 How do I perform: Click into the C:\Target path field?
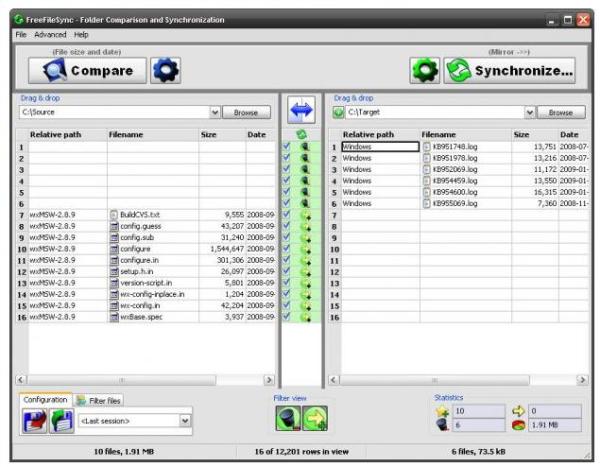click(x=435, y=113)
